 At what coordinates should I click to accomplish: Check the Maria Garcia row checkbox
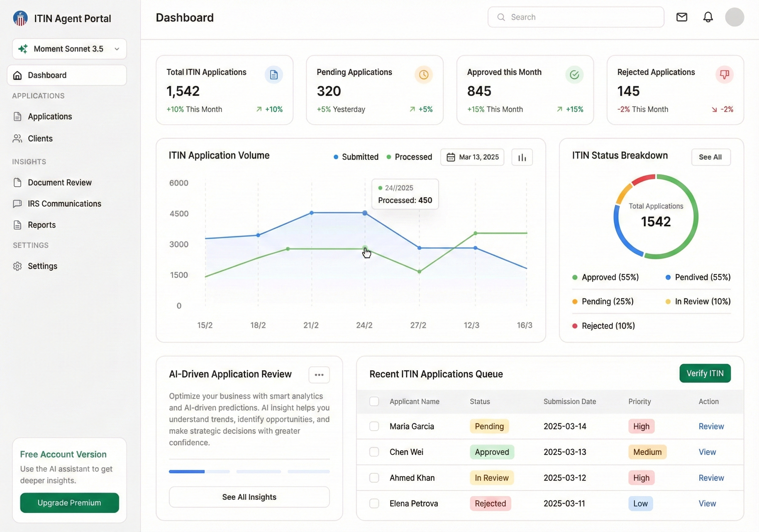[374, 426]
